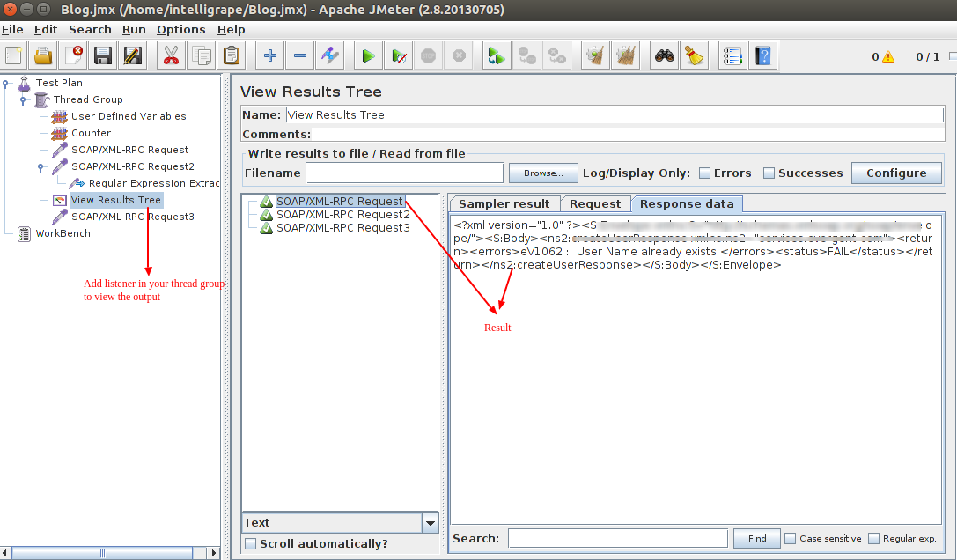Click the Comments field
This screenshot has height=560, width=957.
pos(628,135)
